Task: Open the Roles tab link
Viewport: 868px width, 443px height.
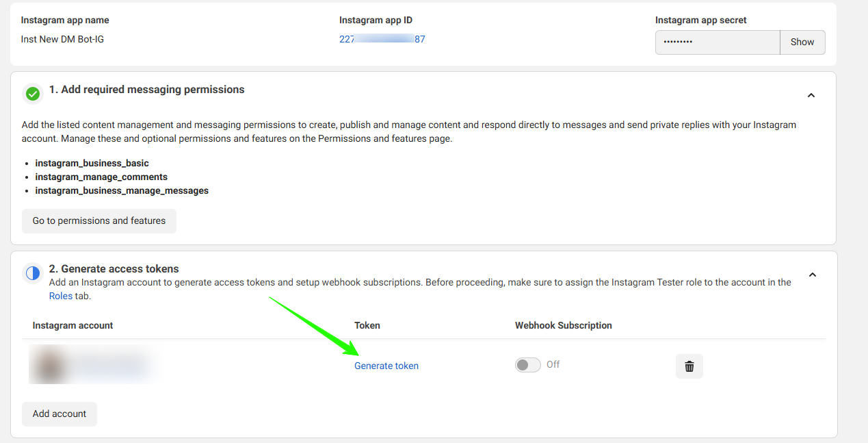Action: tap(61, 296)
